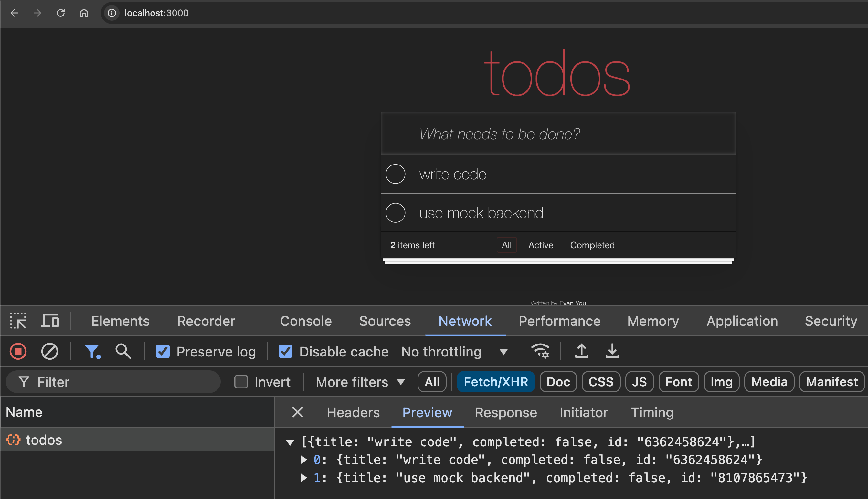The height and width of the screenshot is (499, 868).
Task: Enable the Invert filter checkbox
Action: click(241, 381)
